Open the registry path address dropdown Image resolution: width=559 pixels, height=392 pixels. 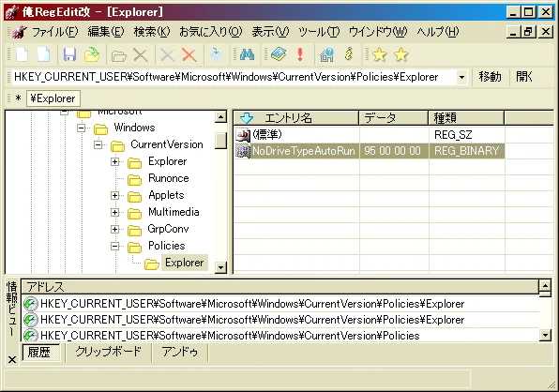(x=461, y=77)
